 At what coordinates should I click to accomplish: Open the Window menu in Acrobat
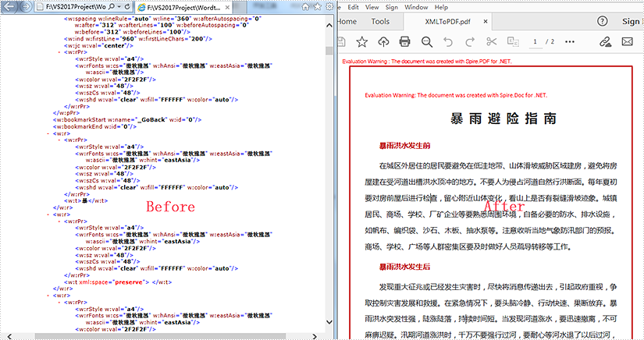pos(416,7)
